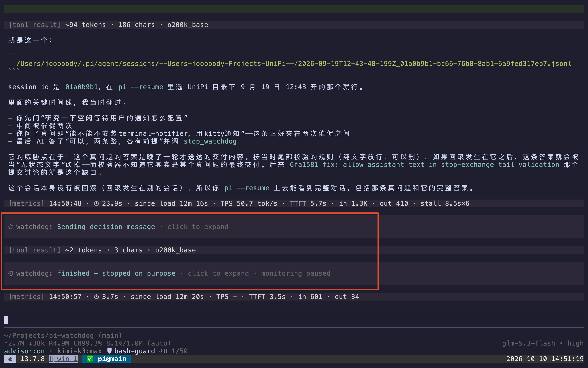Click the 'TPS 50.7 tok/s' metric
This screenshot has width=588, height=368.
pyautogui.click(x=249, y=203)
